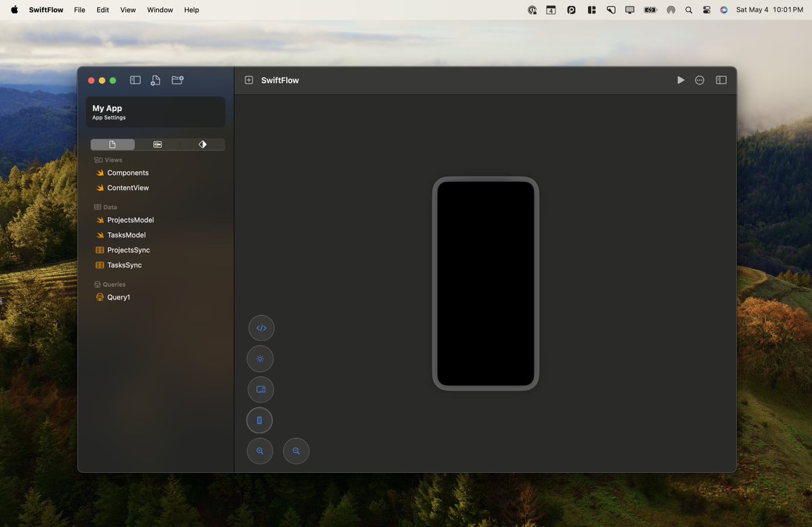Open My App settings card

pyautogui.click(x=156, y=112)
